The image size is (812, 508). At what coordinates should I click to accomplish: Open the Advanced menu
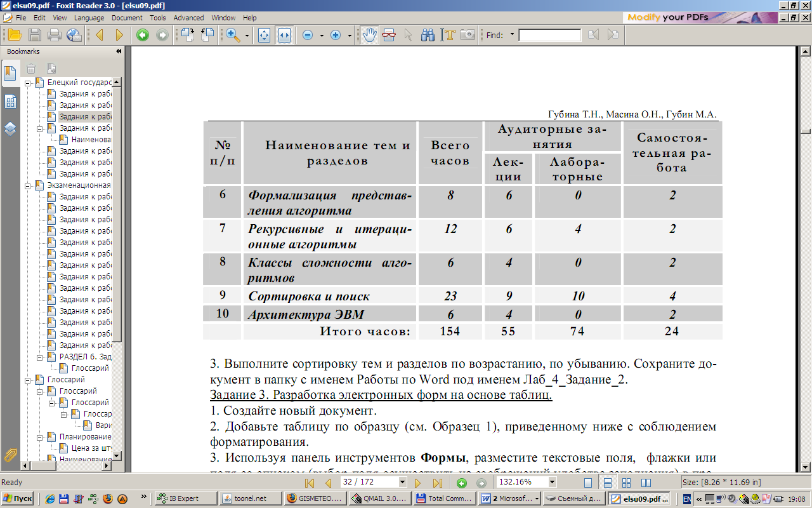(188, 18)
